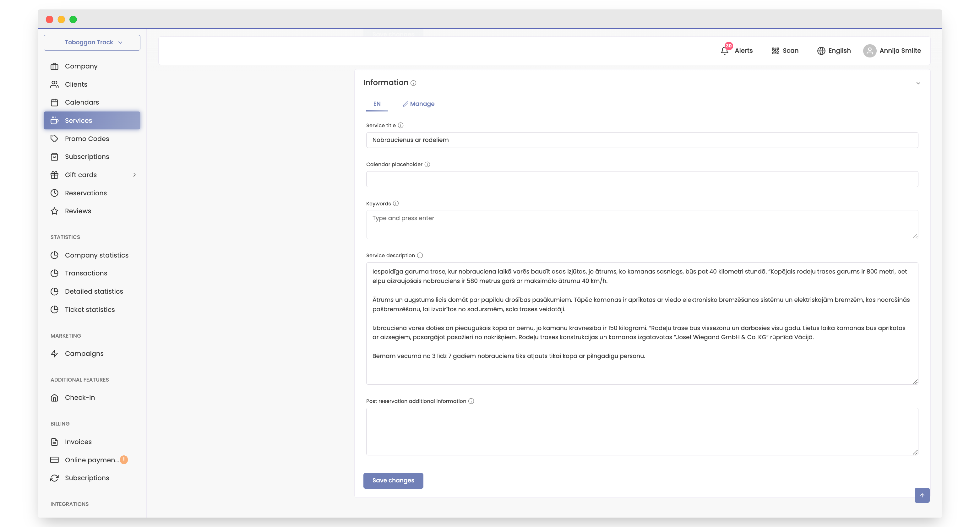Screen dimensions: 980x527
Task: Click the Save changes button
Action: pyautogui.click(x=393, y=480)
